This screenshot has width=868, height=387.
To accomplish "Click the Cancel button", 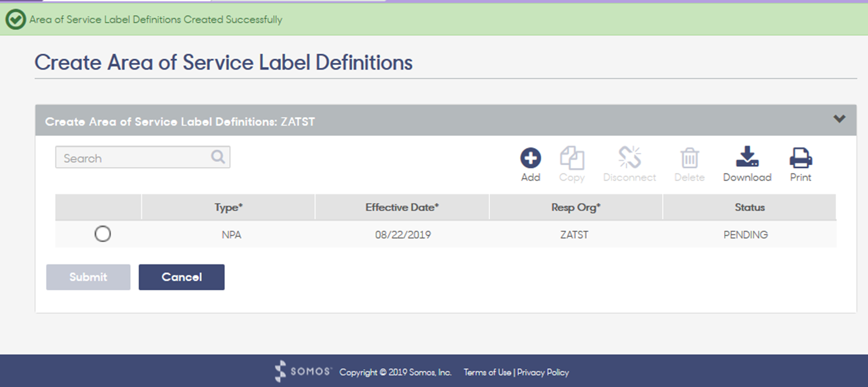I will pyautogui.click(x=181, y=277).
